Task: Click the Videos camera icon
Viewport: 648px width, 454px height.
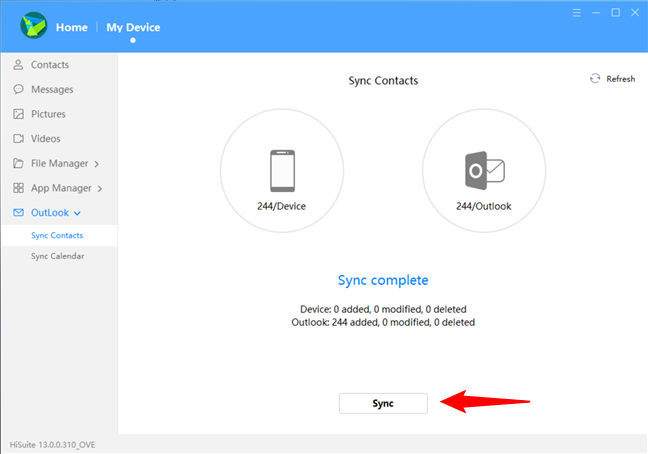Action: point(18,139)
